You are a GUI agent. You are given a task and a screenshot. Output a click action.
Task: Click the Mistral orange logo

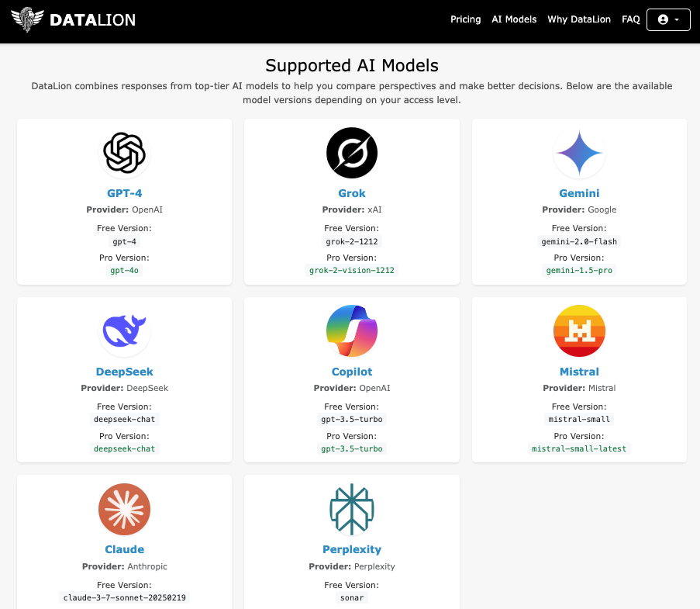click(x=579, y=331)
